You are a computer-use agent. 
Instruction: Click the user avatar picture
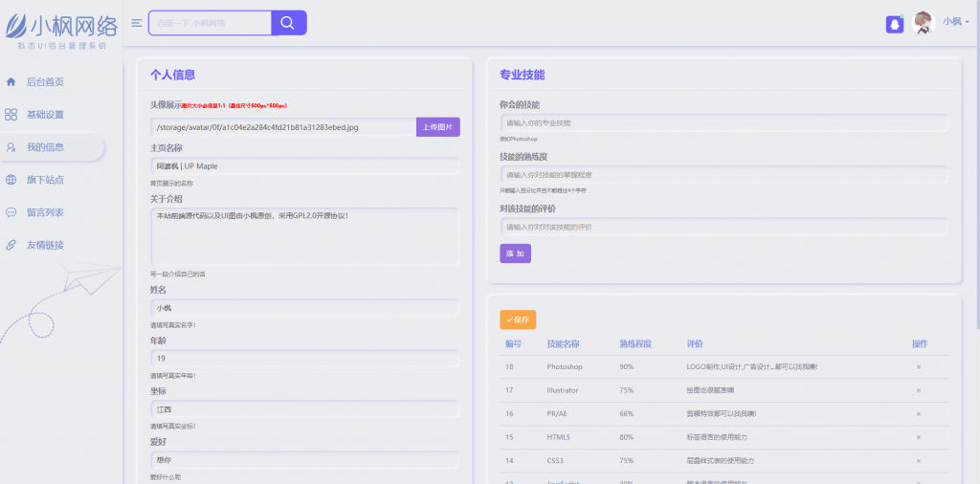click(924, 23)
